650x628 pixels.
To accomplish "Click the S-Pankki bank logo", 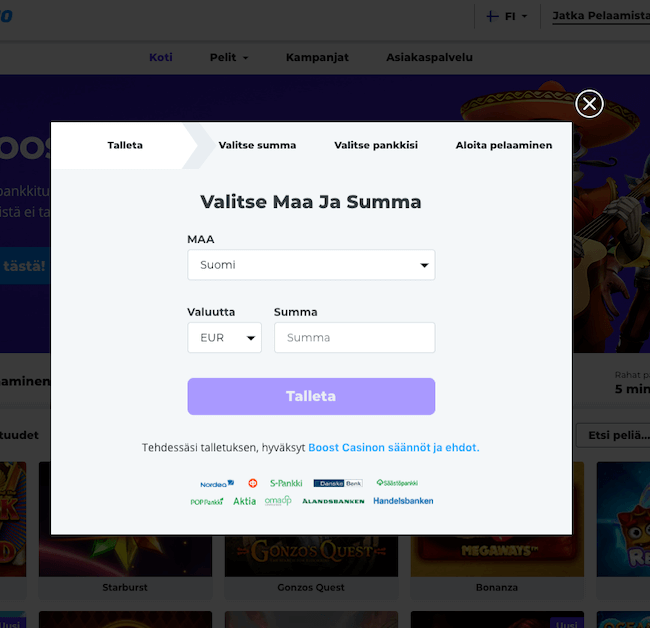I will click(286, 483).
